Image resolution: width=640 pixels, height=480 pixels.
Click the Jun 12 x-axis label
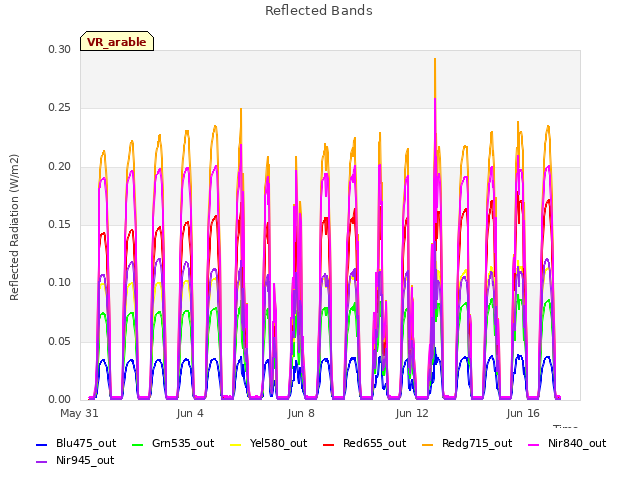[412, 413]
